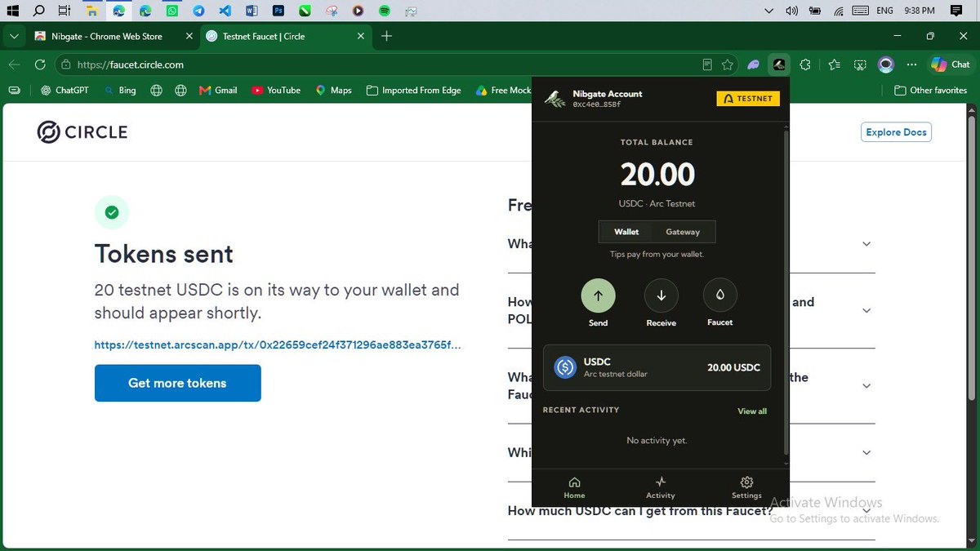Click the browser Back arrow
The height and width of the screenshot is (551, 980).
coord(14,64)
